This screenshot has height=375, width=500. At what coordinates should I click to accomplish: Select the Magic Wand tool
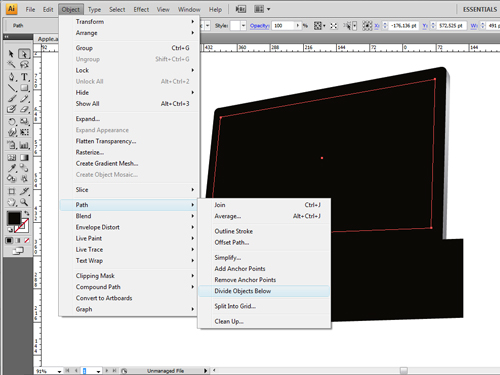click(11, 64)
